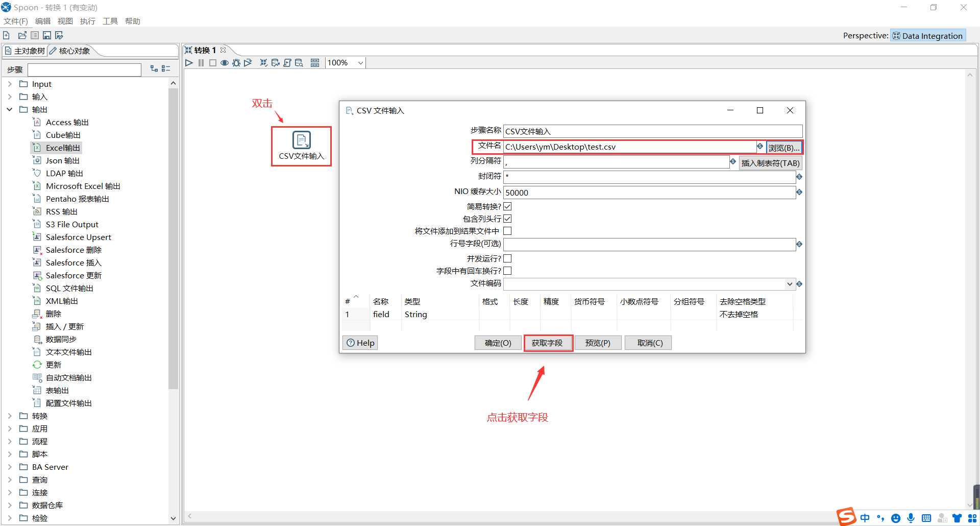Run the transformation with the play icon
This screenshot has height=526, width=980.
tap(189, 63)
